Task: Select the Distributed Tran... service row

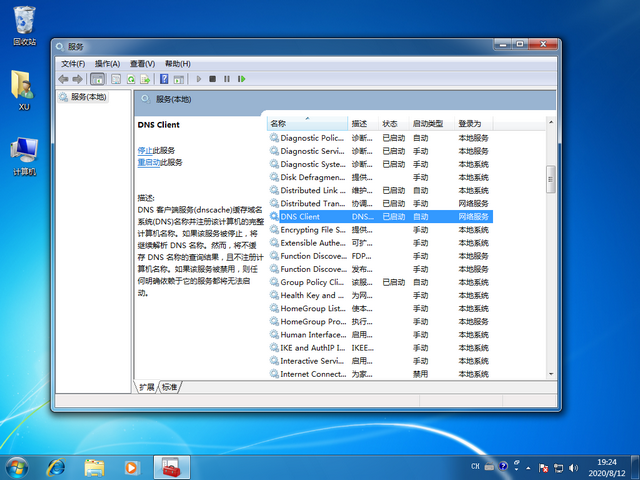Action: coord(380,203)
